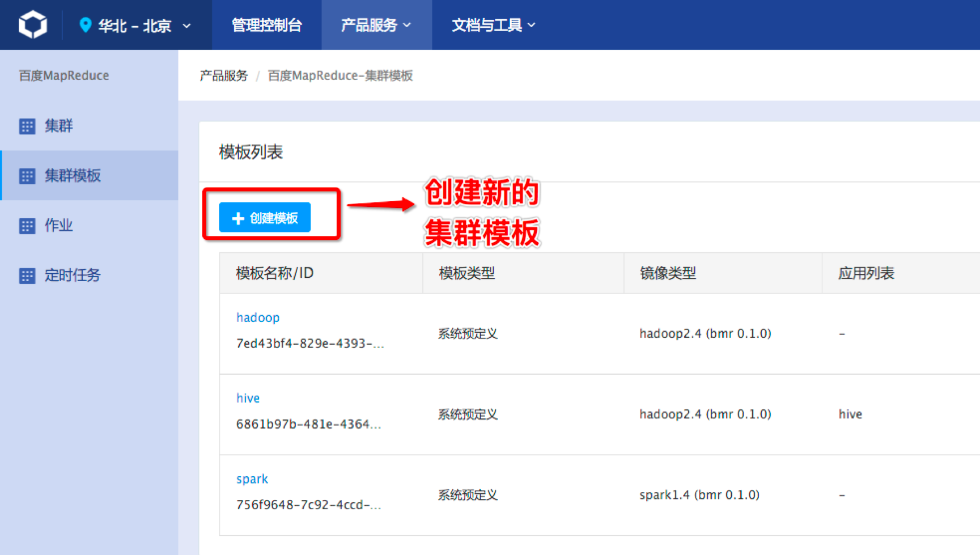Click 系统预定义 in the hive row
Image resolution: width=980 pixels, height=555 pixels.
pyautogui.click(x=468, y=414)
